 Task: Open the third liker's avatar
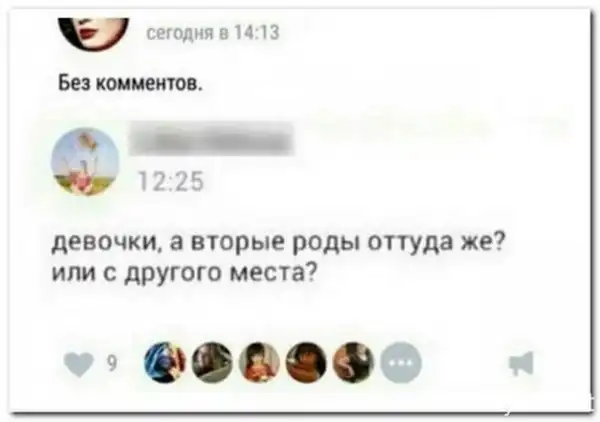point(259,363)
